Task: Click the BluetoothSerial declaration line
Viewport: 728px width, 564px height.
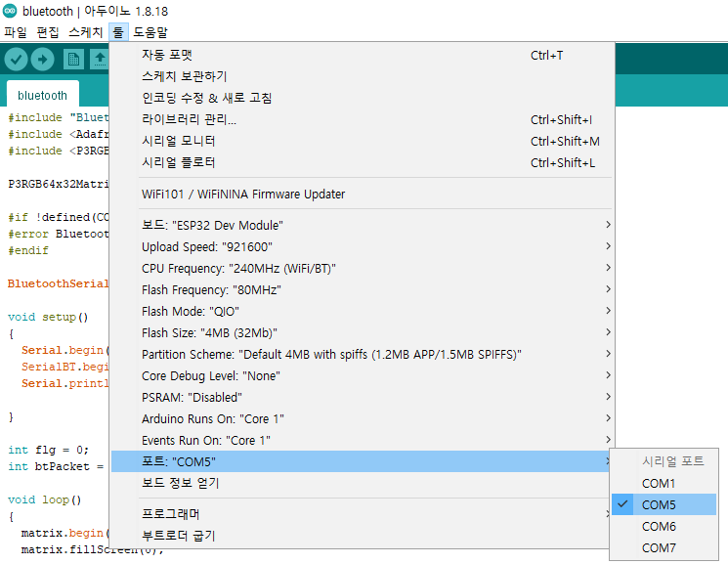Action: (x=58, y=283)
